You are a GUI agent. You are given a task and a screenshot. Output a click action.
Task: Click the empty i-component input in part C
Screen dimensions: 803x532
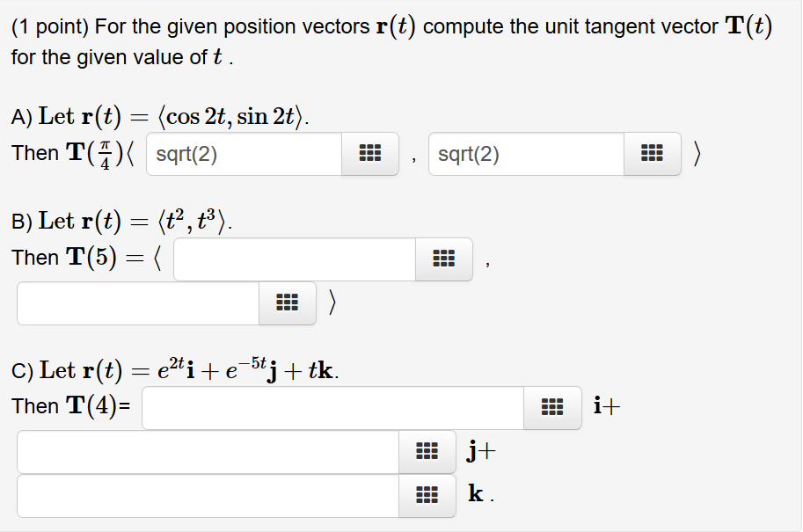334,405
